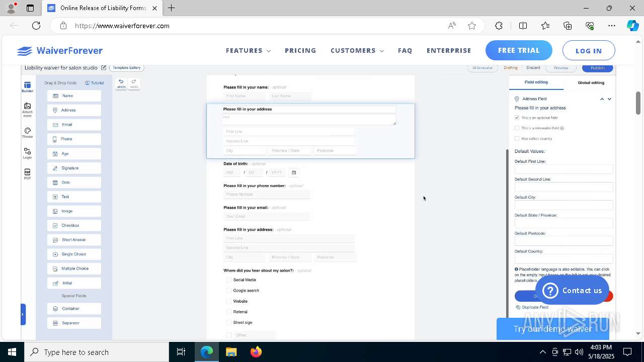Open the Builder sidebar panel
Image resolution: width=644 pixels, height=362 pixels.
coord(27,87)
